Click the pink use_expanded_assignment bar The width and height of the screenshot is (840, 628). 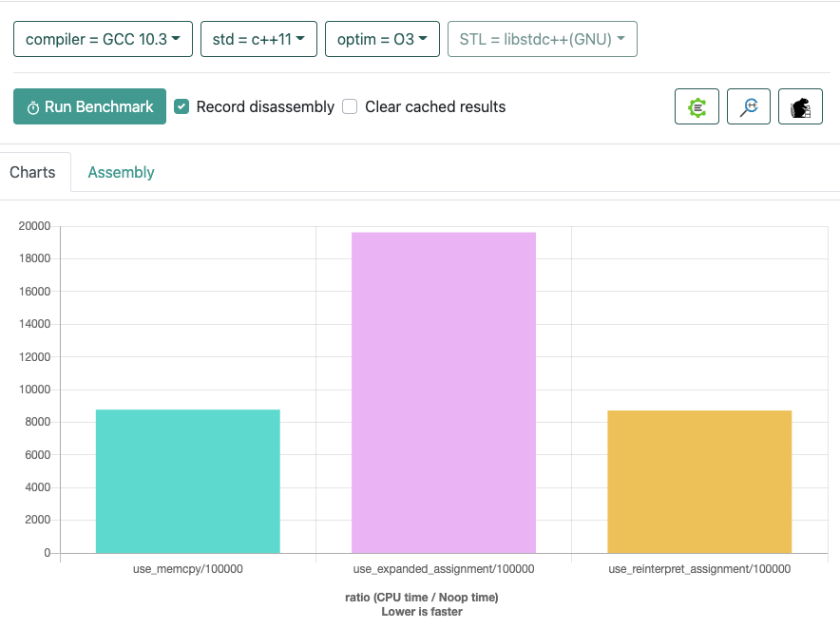pyautogui.click(x=444, y=392)
